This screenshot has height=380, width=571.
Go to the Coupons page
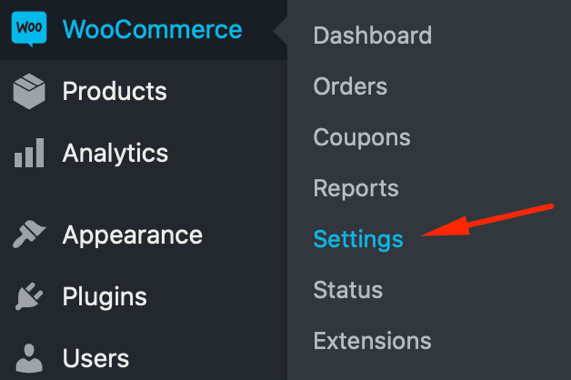(x=362, y=138)
